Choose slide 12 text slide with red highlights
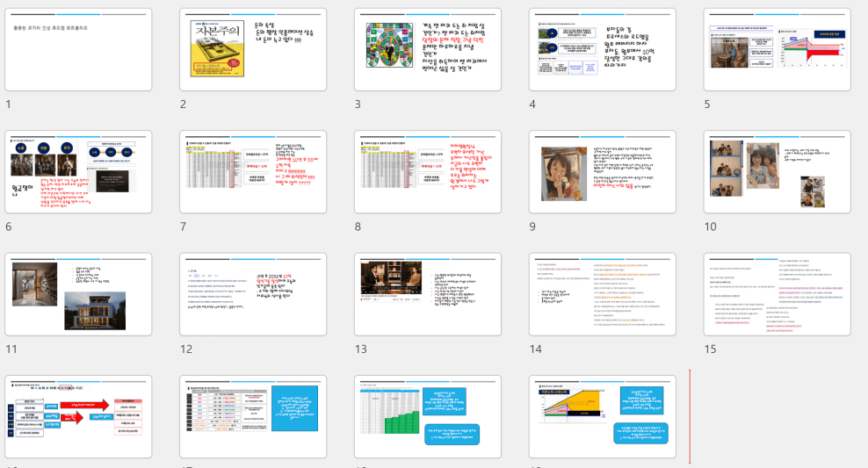 [x=253, y=295]
